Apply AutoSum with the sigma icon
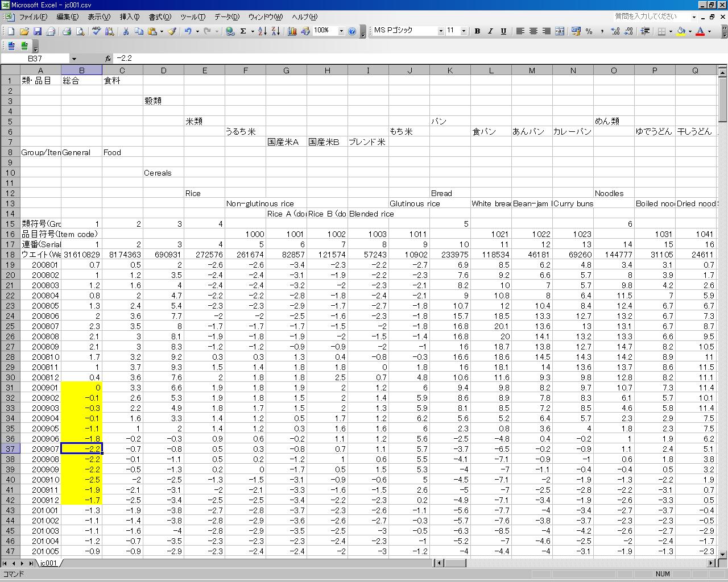The image size is (728, 582). [243, 31]
